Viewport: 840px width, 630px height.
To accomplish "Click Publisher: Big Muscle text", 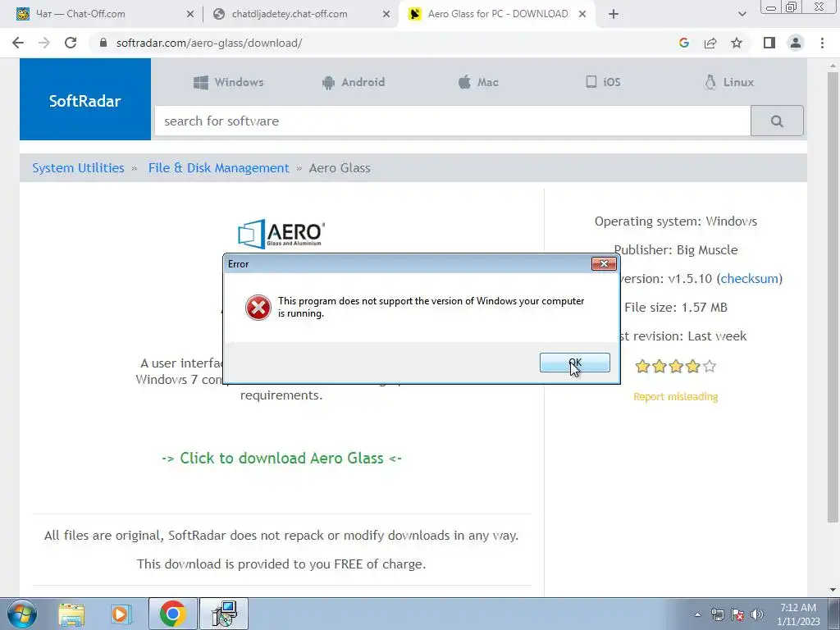I will tap(676, 249).
